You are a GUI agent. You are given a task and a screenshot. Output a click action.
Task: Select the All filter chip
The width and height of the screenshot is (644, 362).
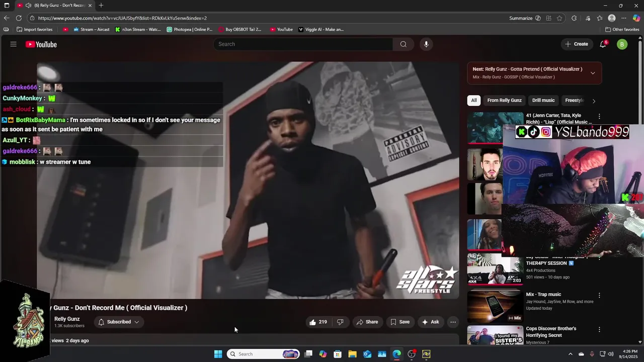[473, 100]
